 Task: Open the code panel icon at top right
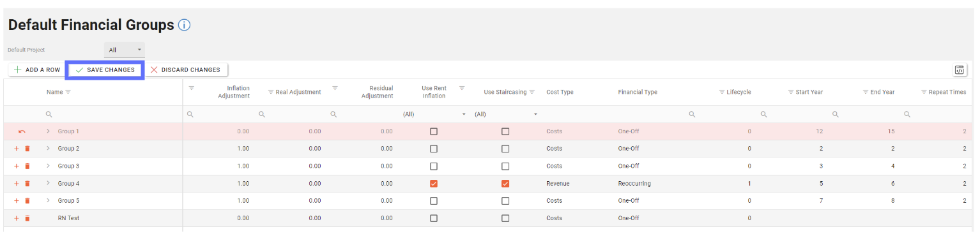coord(959,70)
